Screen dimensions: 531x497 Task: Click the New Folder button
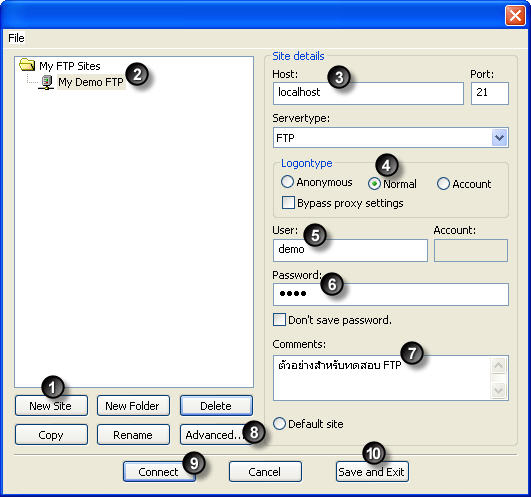[133, 406]
